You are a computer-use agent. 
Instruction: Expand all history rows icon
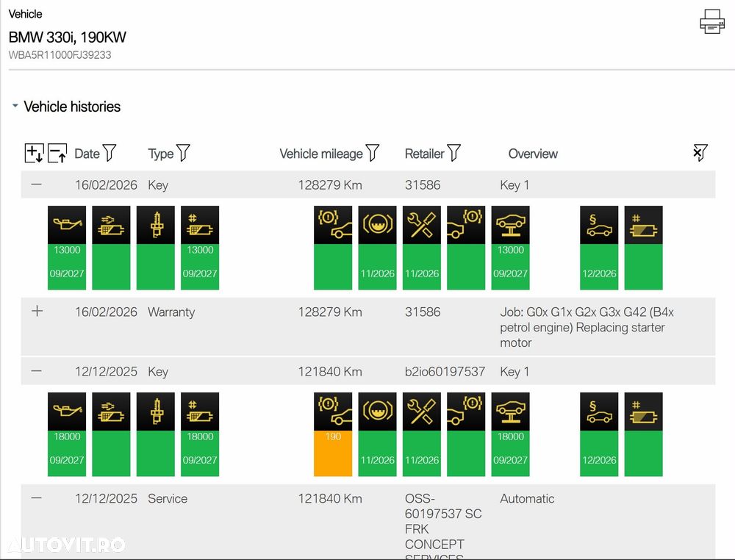[x=35, y=154]
